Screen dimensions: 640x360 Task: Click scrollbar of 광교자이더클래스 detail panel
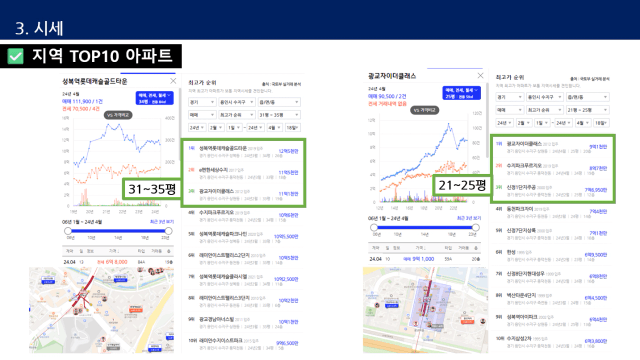point(487,120)
